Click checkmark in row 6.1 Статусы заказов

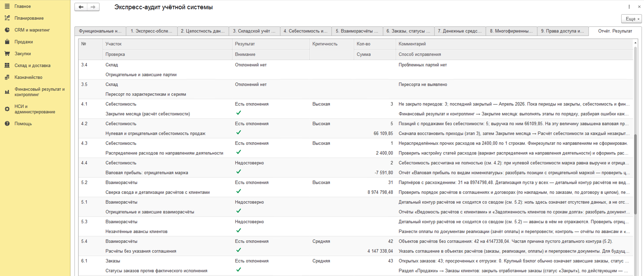tap(238, 270)
